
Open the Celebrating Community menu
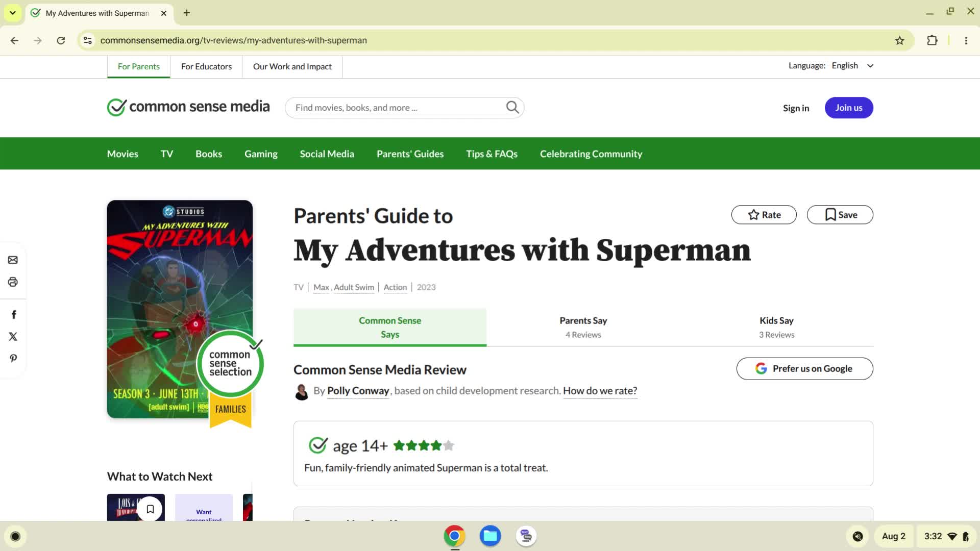coord(591,154)
